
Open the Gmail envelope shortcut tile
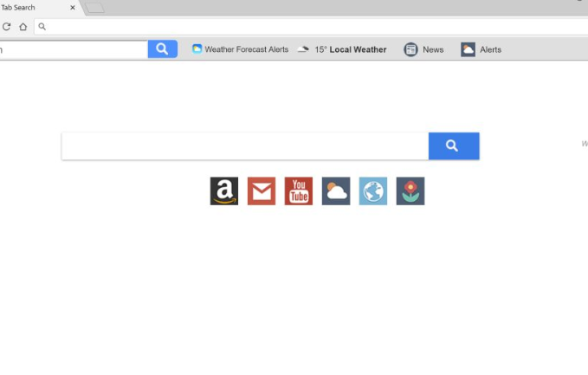(x=262, y=191)
